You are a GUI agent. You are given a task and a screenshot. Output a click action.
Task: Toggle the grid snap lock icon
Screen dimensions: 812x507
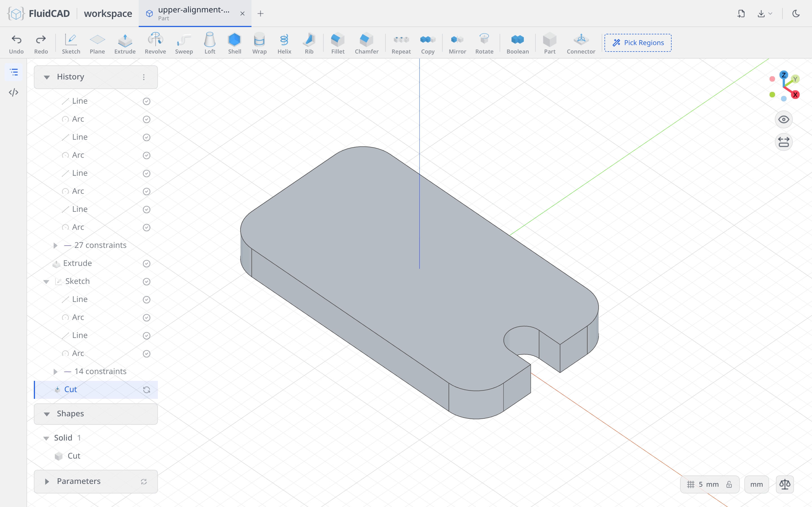(729, 484)
